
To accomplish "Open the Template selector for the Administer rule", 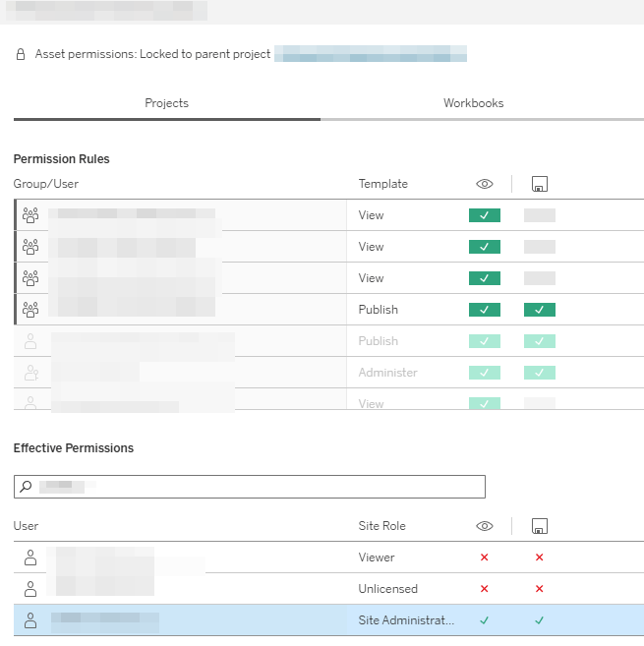I will point(387,373).
